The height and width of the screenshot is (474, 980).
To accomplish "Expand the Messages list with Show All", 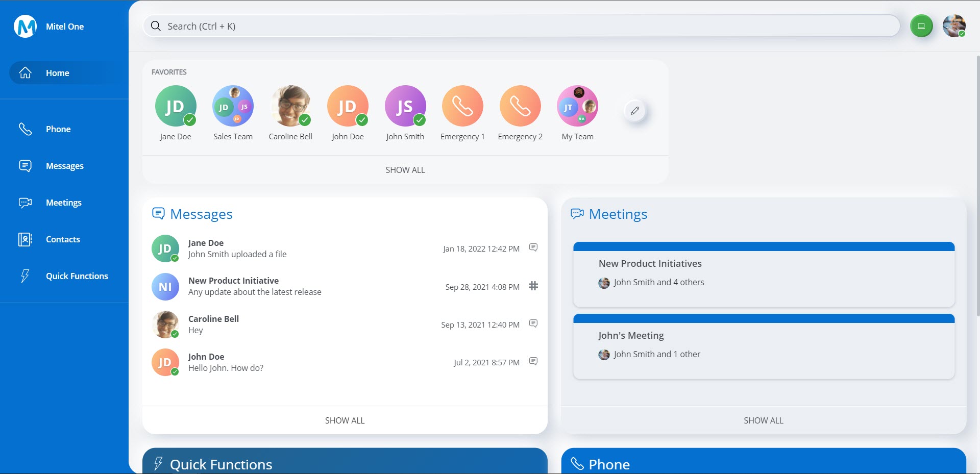I will tap(345, 420).
